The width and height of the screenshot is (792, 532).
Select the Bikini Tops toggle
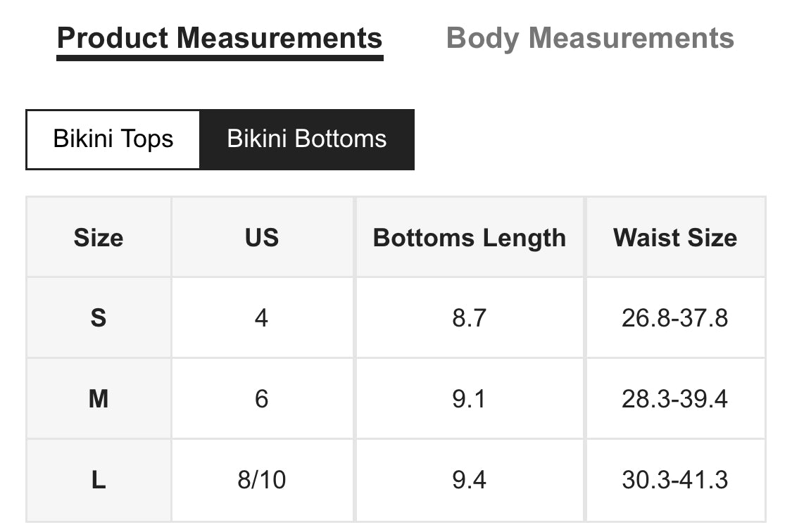(x=113, y=139)
